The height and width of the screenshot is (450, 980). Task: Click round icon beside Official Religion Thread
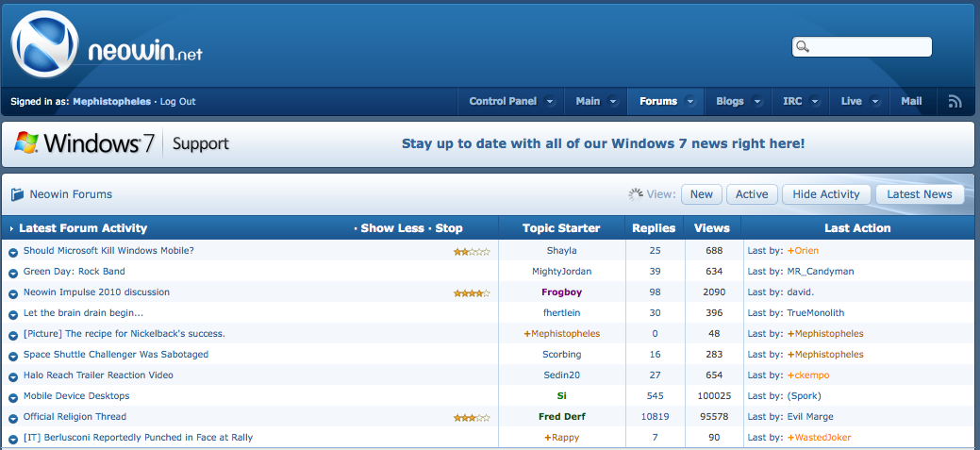(13, 418)
